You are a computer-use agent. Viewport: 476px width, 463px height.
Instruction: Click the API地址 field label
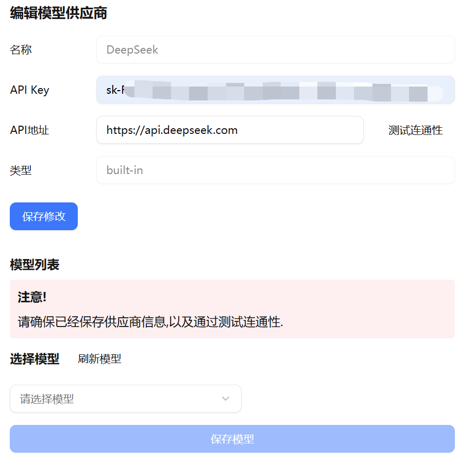(x=29, y=130)
